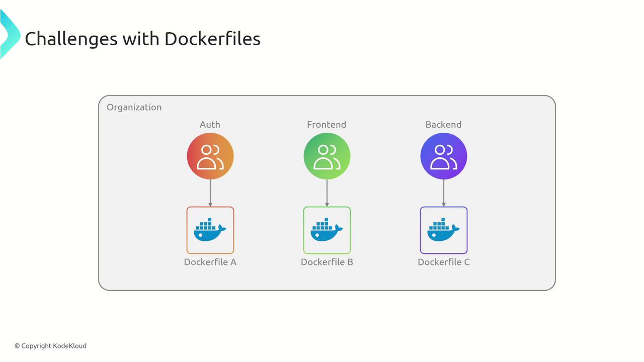The width and height of the screenshot is (644, 362).
Task: Click the "Challenges with Dockerfiles" title
Action: (x=143, y=39)
